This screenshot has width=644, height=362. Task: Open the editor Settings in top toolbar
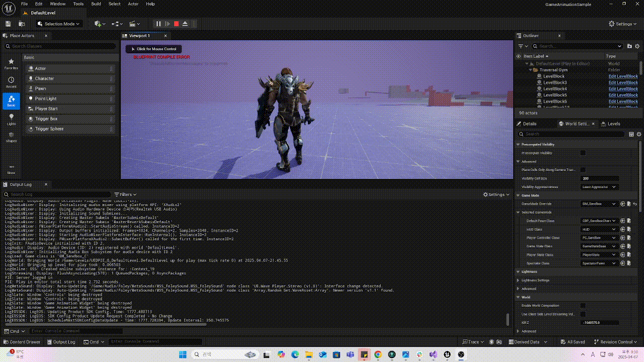click(623, 24)
